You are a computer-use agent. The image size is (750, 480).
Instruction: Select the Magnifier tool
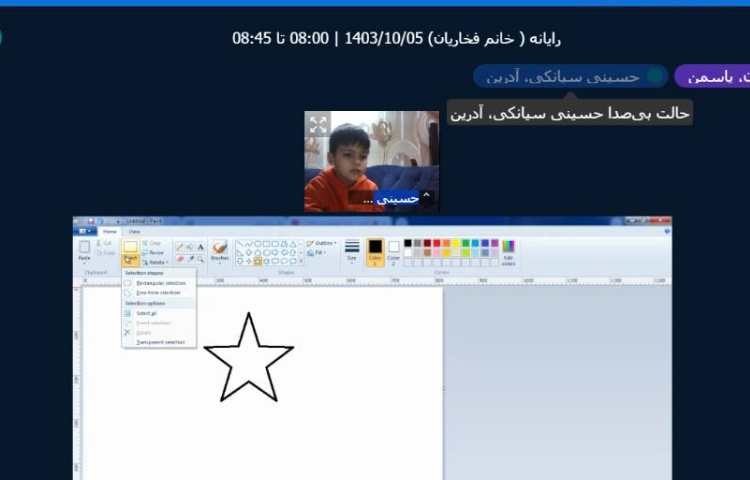(x=200, y=259)
